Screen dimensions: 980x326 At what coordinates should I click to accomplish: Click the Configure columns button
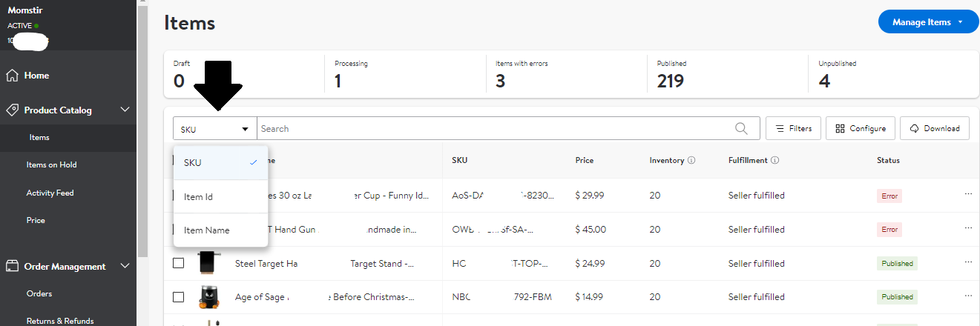[x=861, y=128]
